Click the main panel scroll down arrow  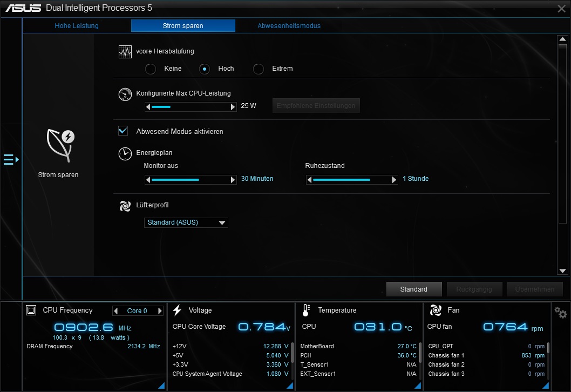point(562,271)
